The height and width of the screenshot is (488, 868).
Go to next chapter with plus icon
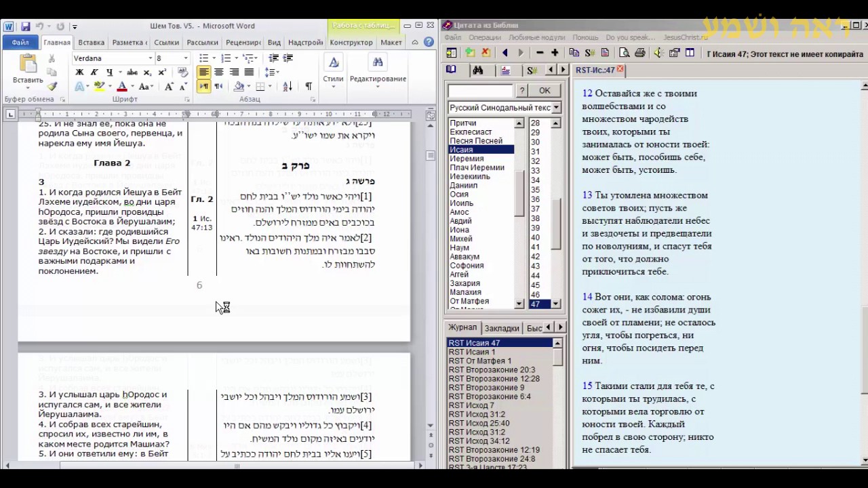pos(555,52)
